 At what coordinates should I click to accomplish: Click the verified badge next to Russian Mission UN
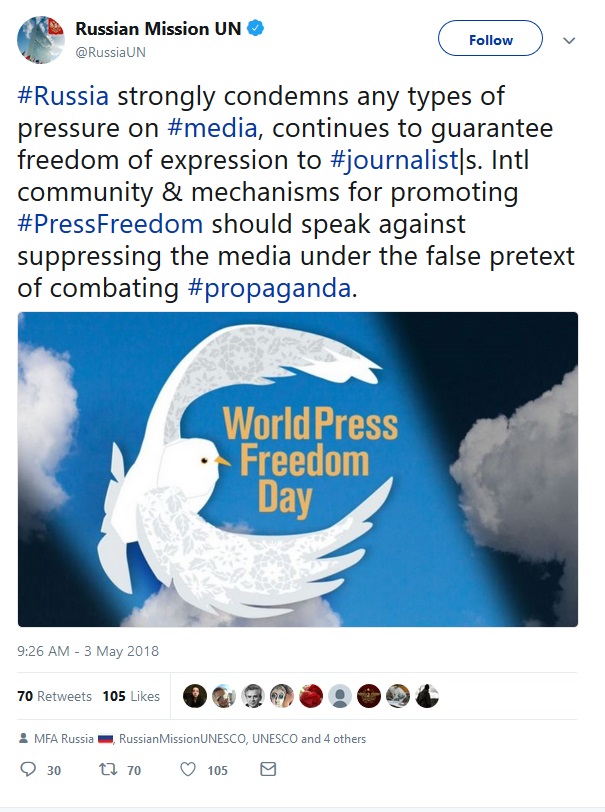[x=255, y=28]
